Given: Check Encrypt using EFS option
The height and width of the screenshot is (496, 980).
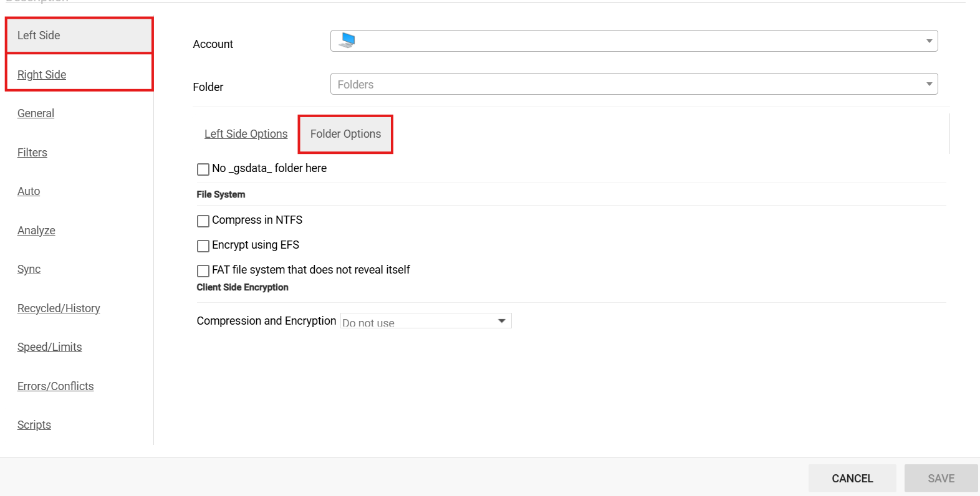Looking at the screenshot, I should tap(203, 246).
